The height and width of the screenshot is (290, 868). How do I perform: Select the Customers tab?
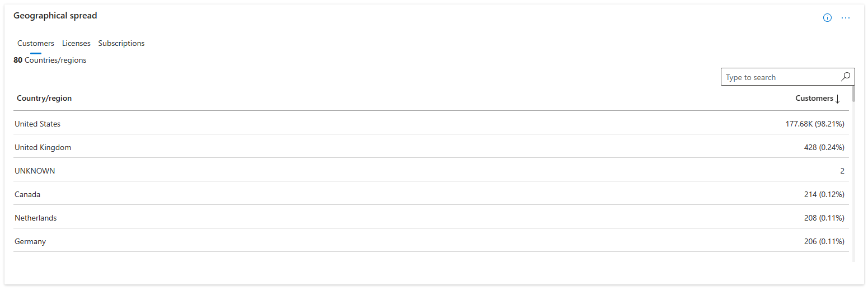(36, 43)
